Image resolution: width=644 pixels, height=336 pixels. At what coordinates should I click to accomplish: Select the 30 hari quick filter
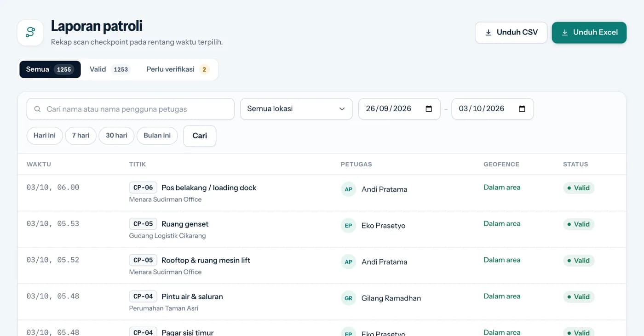point(116,136)
